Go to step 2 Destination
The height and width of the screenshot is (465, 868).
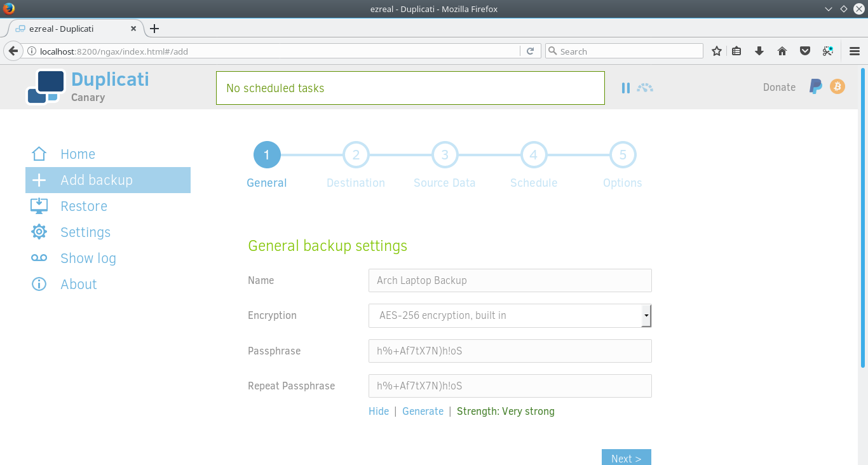coord(356,166)
